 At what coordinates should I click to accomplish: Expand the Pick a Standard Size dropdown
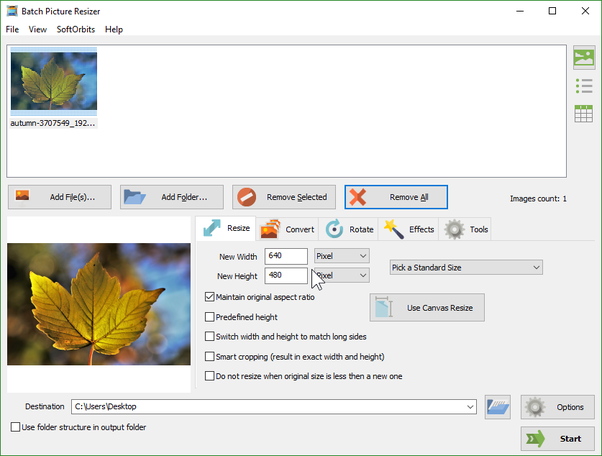[x=466, y=268]
